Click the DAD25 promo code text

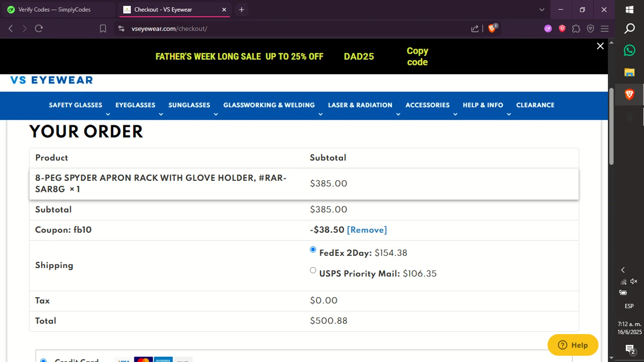point(359,57)
